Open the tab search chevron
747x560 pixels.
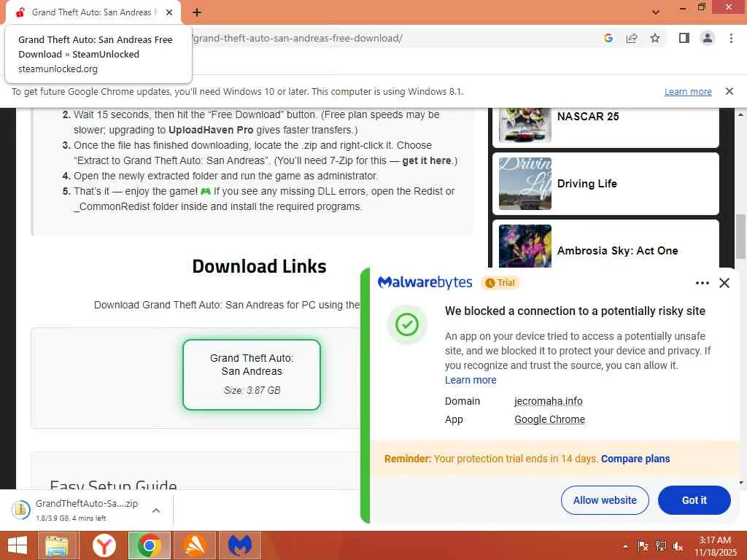pos(656,12)
